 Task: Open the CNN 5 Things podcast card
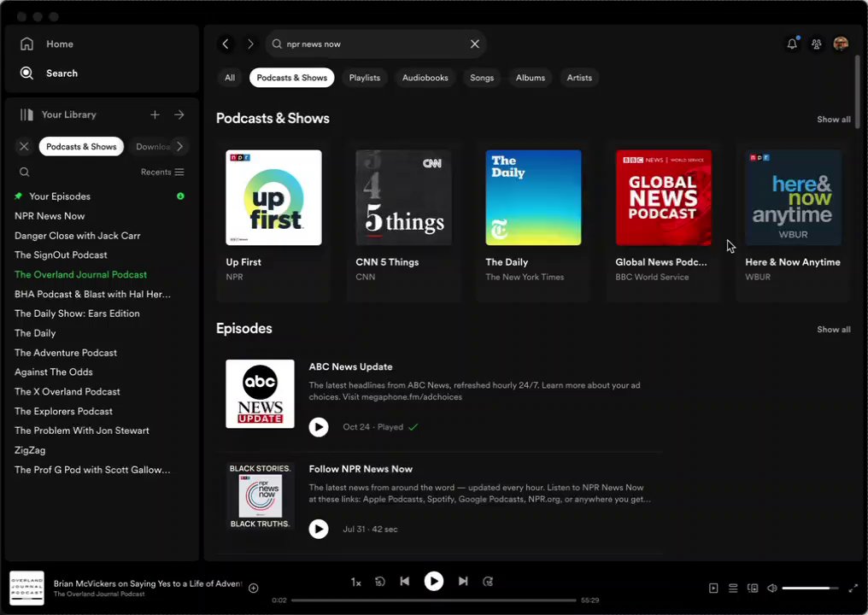tap(403, 220)
